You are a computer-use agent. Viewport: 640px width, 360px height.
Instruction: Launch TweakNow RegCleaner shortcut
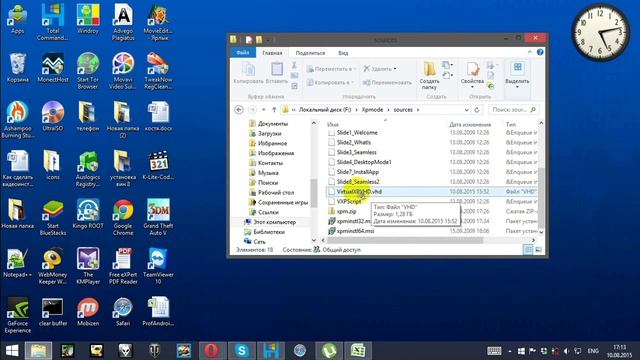[x=158, y=71]
